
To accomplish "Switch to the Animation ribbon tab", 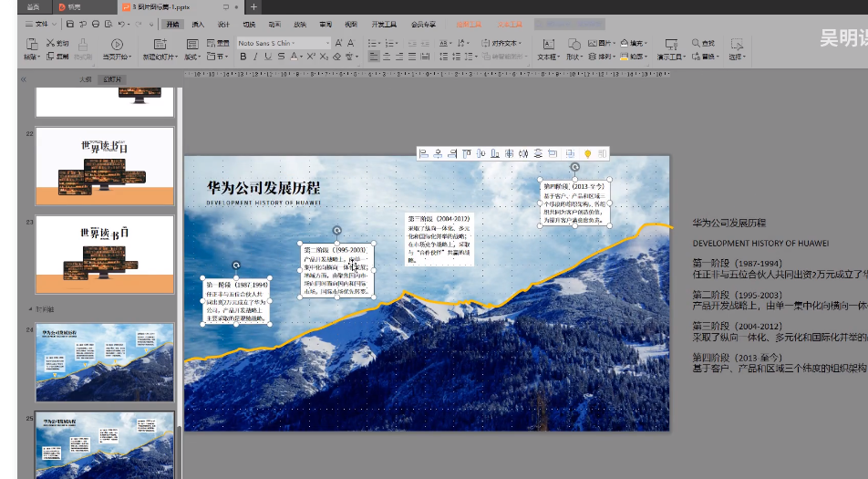I will tap(274, 25).
